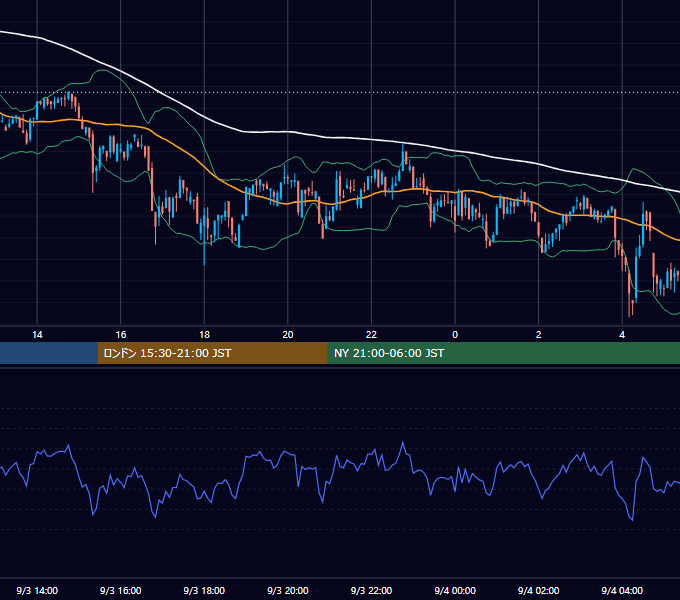Click the 0 hour label on price chart axis
The width and height of the screenshot is (680, 600).
pyautogui.click(x=455, y=335)
